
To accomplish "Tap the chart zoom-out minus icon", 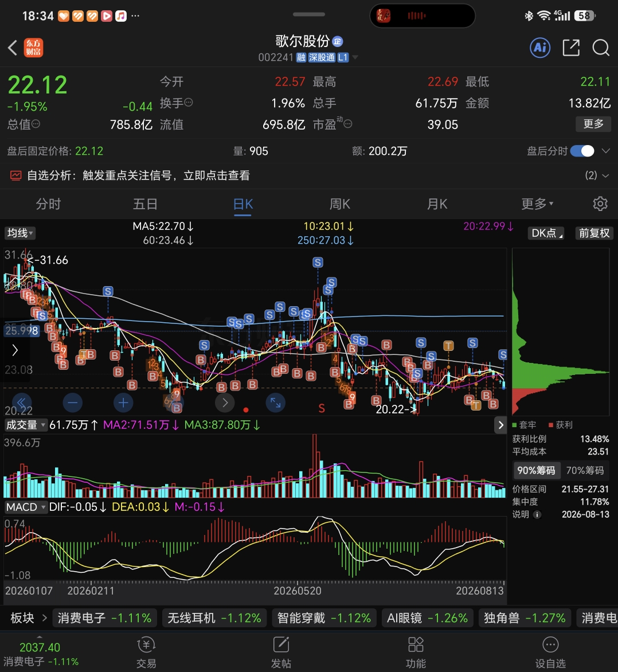I will [x=73, y=403].
